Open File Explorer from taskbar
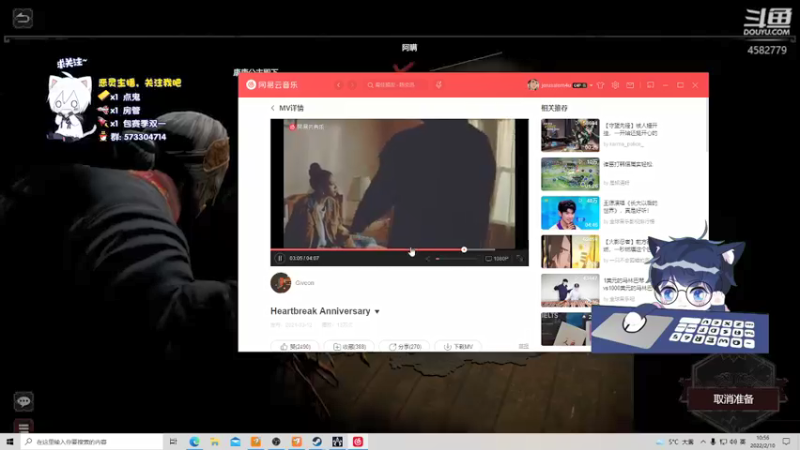The height and width of the screenshot is (450, 800). tap(215, 442)
